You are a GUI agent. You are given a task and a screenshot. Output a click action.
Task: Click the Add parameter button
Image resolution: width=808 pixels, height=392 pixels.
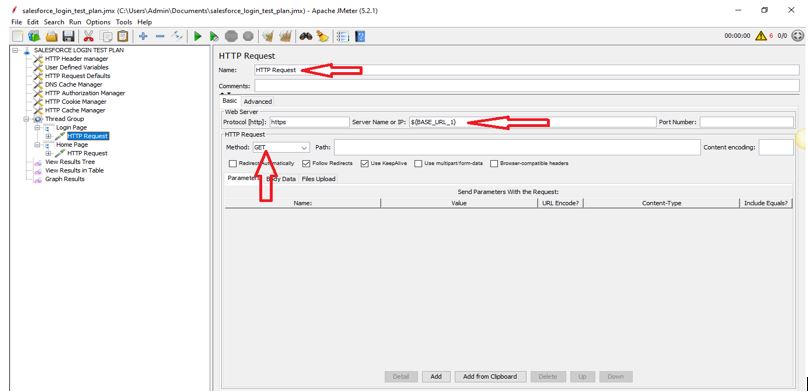436,377
